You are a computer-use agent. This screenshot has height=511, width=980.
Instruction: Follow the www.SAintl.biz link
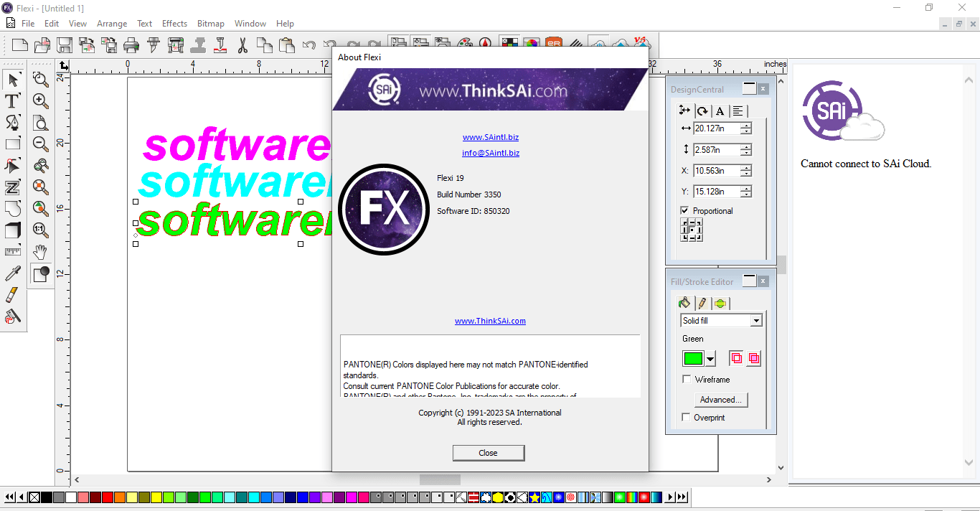(x=491, y=137)
